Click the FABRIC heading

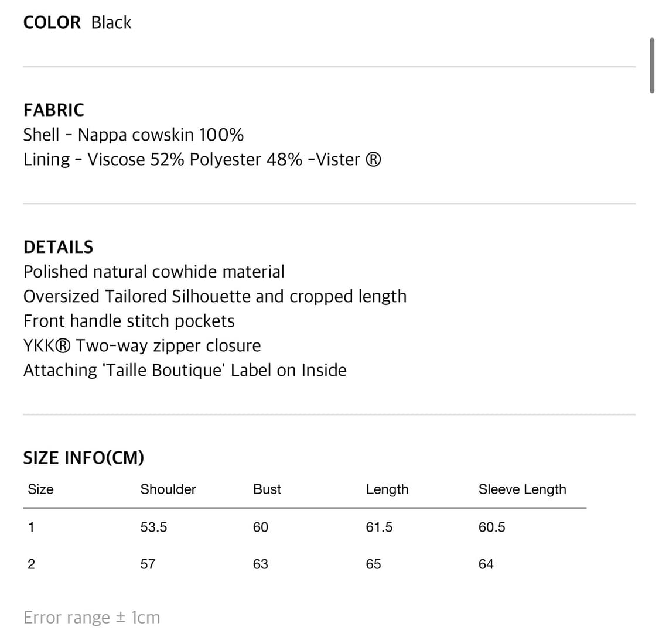pos(54,110)
